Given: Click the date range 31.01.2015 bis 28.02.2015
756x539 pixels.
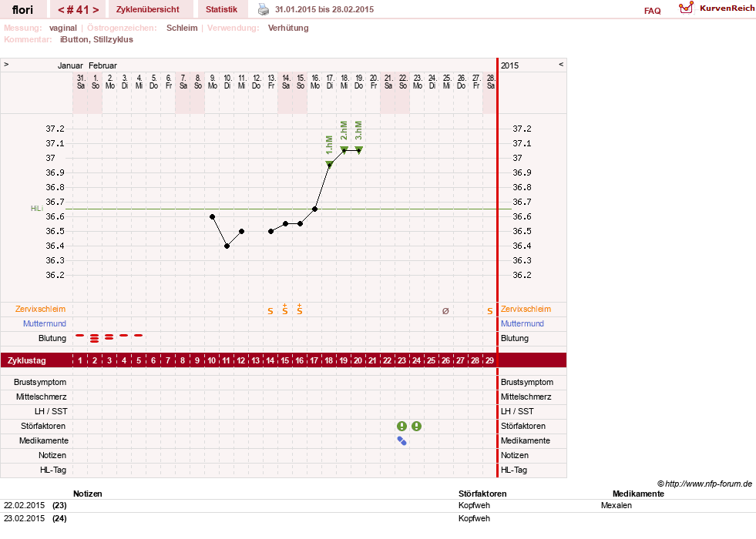Looking at the screenshot, I should (324, 9).
